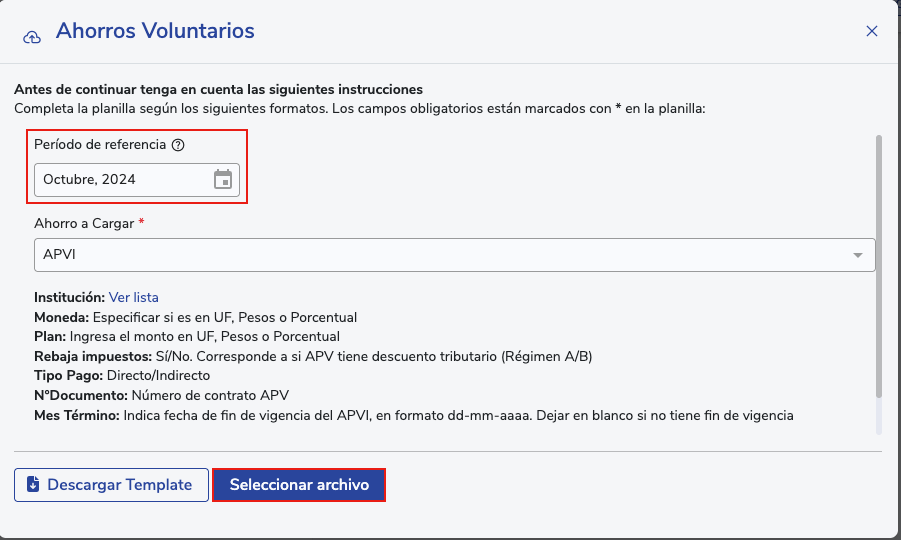
Task: Click the scrollbar track below the thumb
Action: click(x=879, y=416)
